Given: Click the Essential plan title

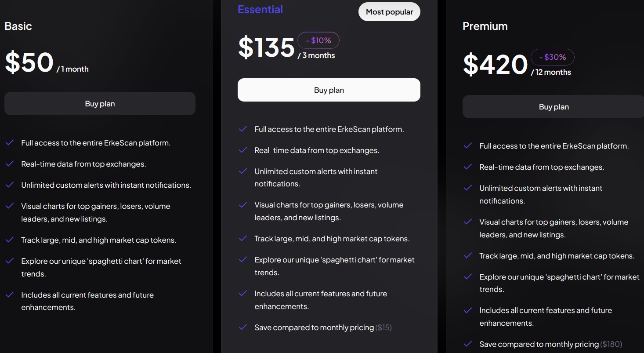Looking at the screenshot, I should (x=260, y=9).
